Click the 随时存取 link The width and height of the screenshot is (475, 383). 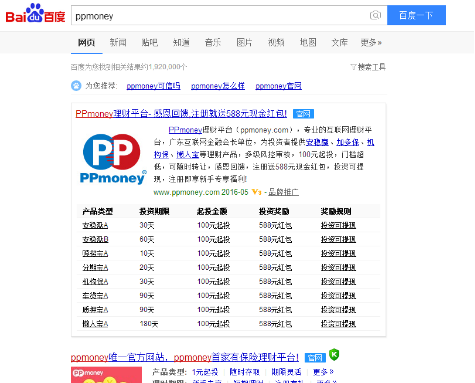click(x=244, y=372)
